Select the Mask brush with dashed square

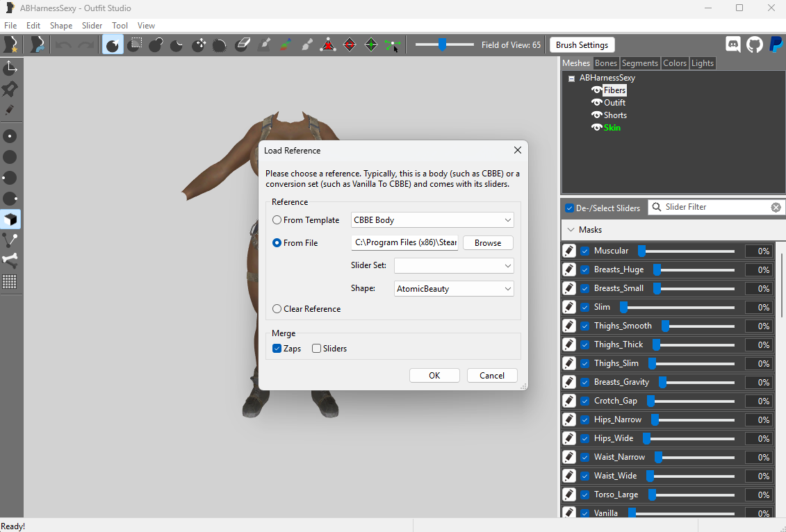tap(134, 44)
